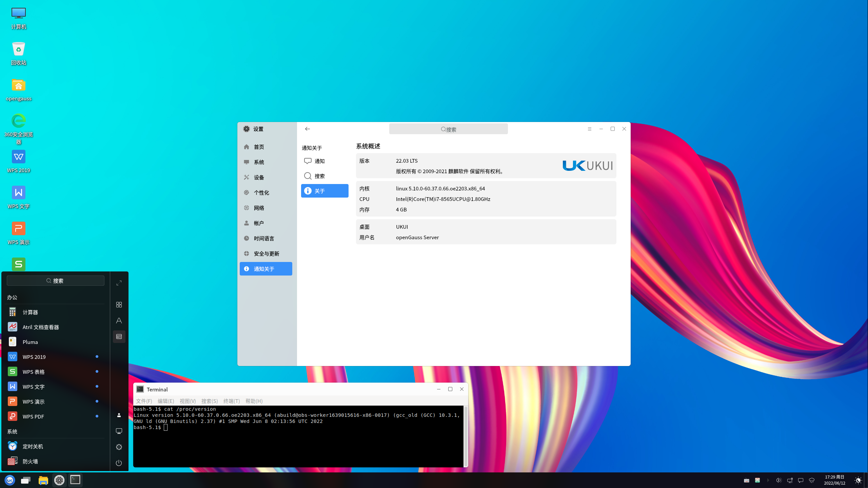Select 安全与更新 in Settings sidebar

point(266,253)
